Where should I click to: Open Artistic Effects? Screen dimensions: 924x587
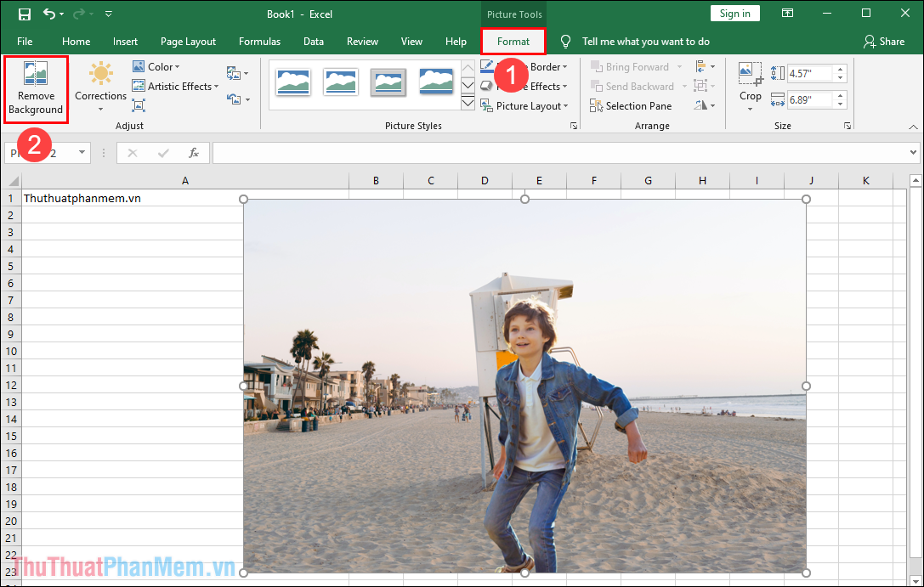(x=175, y=86)
